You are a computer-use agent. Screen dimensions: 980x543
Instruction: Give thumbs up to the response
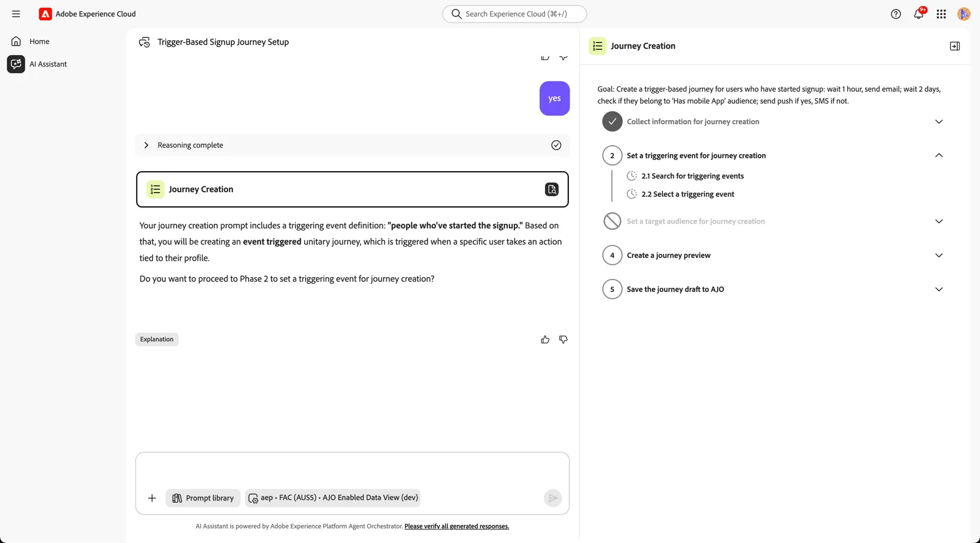tap(545, 340)
